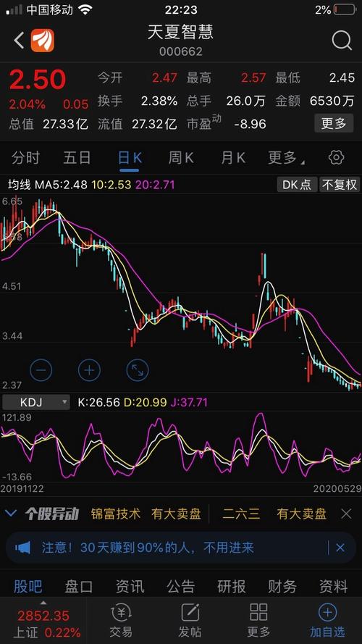Open 二六三 stock alert
This screenshot has height=644, width=362.
click(x=241, y=514)
